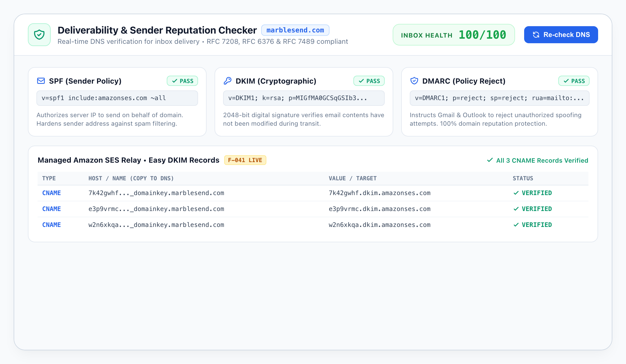Viewport: 626px width, 364px height.
Task: Click the green shield logo icon
Action: pyautogui.click(x=39, y=35)
